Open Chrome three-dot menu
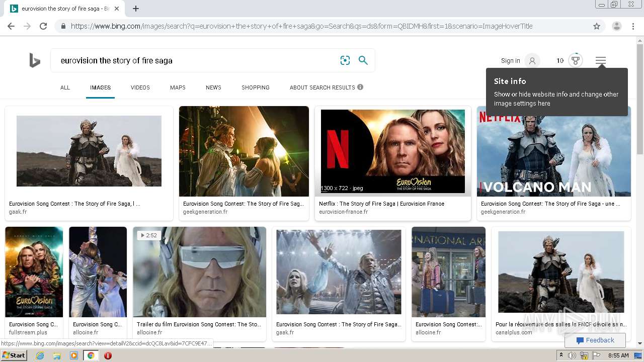The image size is (644, 362). coord(633,26)
